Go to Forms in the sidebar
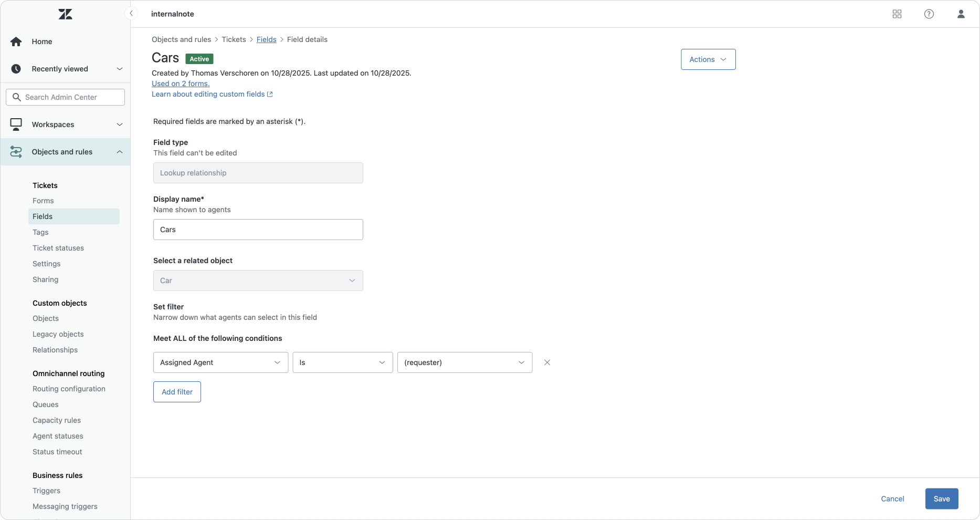980x520 pixels. point(43,201)
